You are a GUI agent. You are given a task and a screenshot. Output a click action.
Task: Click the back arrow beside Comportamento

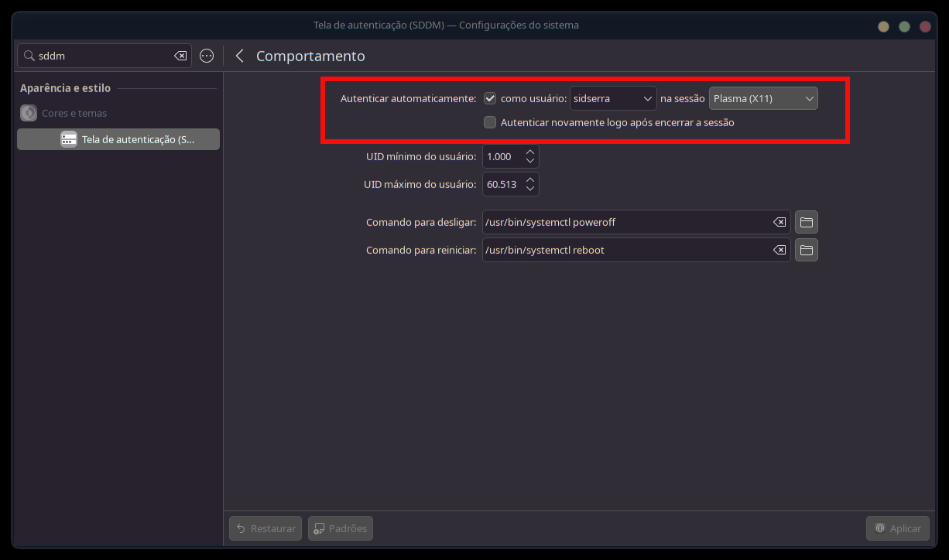(239, 56)
